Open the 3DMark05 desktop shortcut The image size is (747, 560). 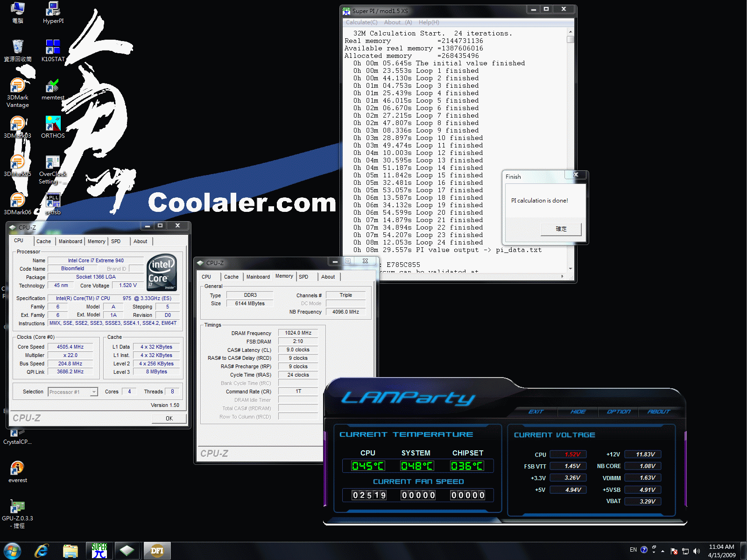point(18,165)
